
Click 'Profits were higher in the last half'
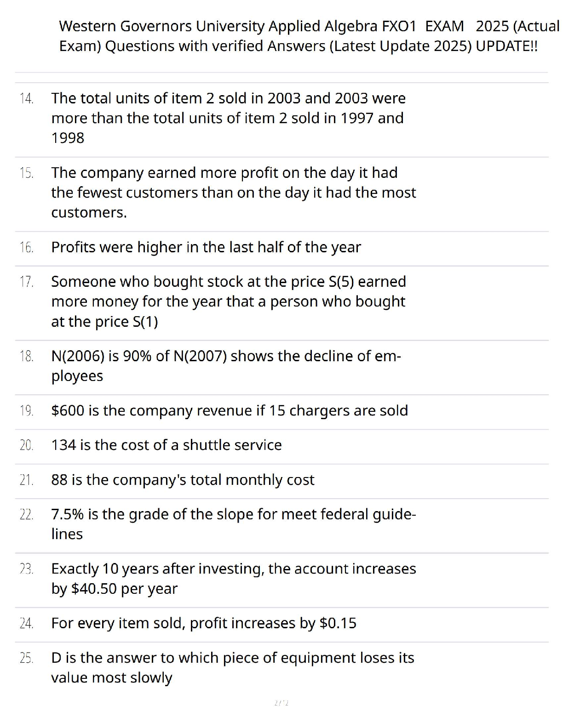tap(206, 247)
